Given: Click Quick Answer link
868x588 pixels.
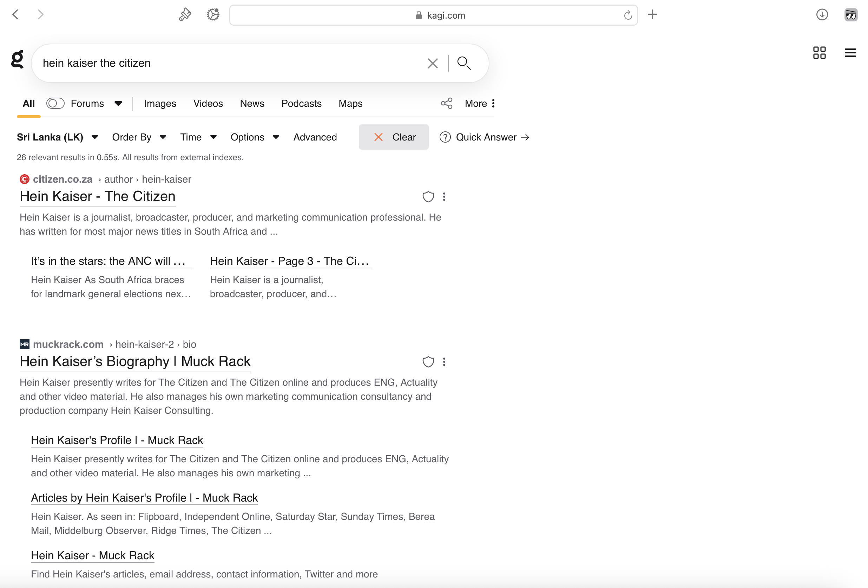Looking at the screenshot, I should [x=485, y=137].
